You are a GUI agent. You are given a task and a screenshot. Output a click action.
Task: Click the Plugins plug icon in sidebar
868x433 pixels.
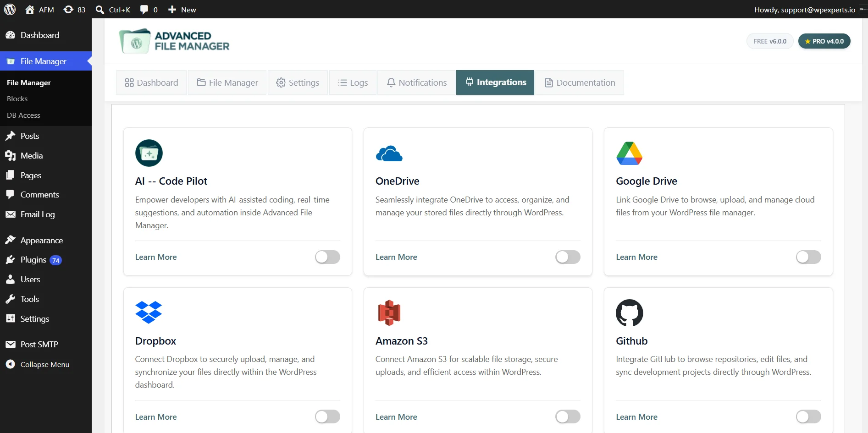tap(10, 260)
